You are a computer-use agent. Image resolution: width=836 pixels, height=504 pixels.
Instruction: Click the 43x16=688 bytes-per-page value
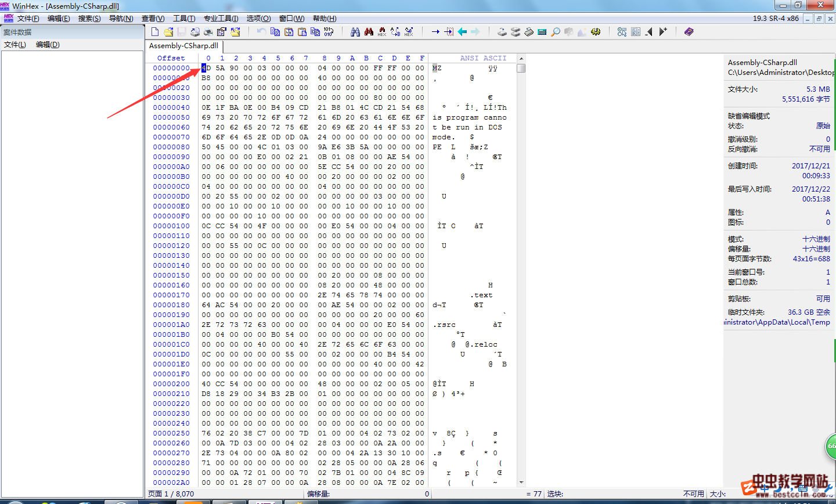coord(812,259)
